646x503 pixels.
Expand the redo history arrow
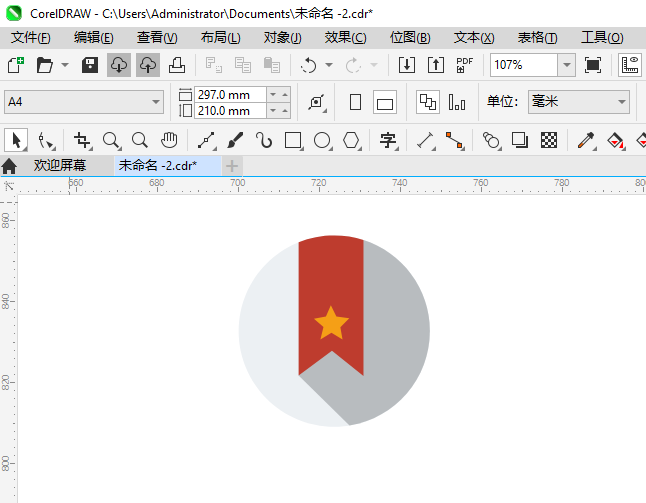(x=374, y=65)
